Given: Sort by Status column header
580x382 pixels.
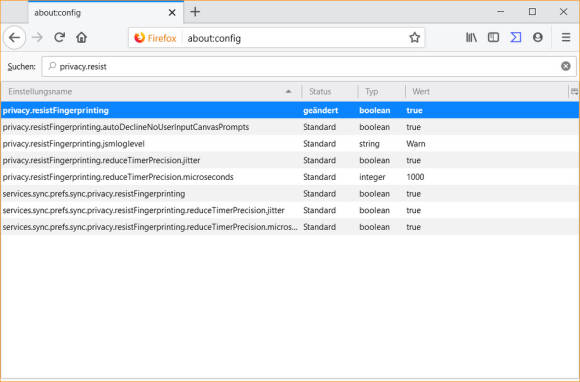Looking at the screenshot, I should 330,91.
